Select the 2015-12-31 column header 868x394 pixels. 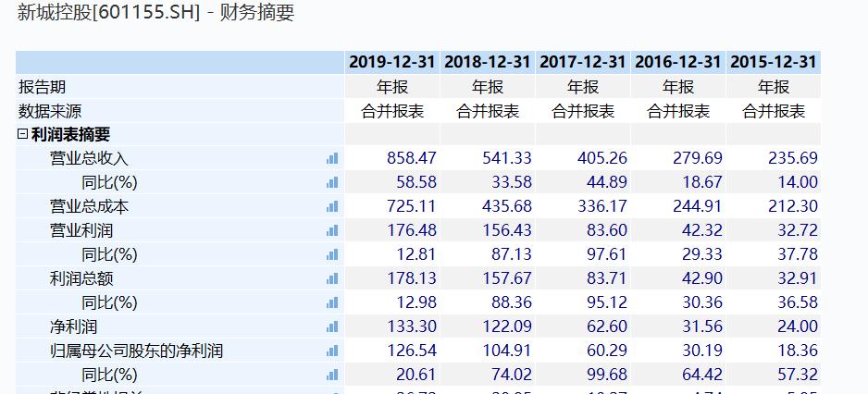(x=774, y=62)
